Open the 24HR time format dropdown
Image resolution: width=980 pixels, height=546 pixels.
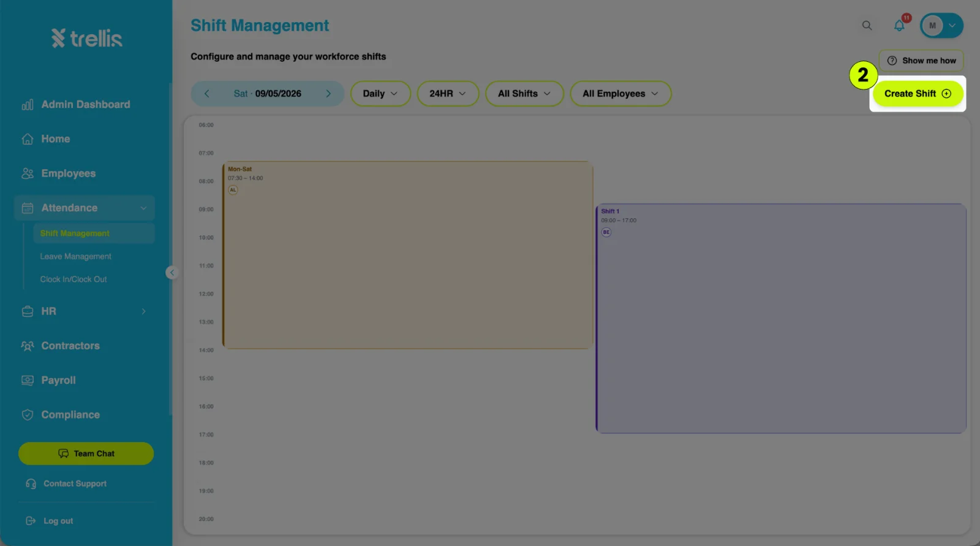point(448,94)
